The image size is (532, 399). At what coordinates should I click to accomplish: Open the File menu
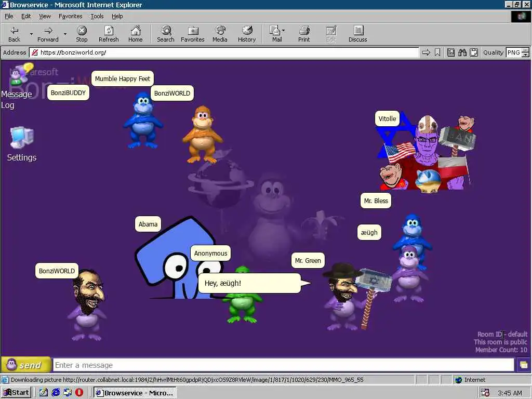click(x=9, y=16)
